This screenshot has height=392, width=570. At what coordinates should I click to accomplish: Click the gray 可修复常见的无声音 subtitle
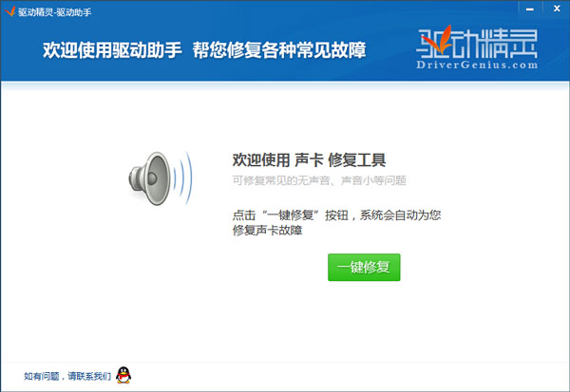(319, 180)
